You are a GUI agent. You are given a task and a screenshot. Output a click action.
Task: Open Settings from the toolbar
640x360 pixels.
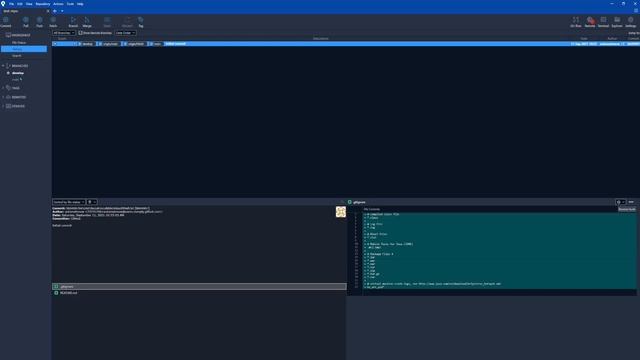pos(631,22)
